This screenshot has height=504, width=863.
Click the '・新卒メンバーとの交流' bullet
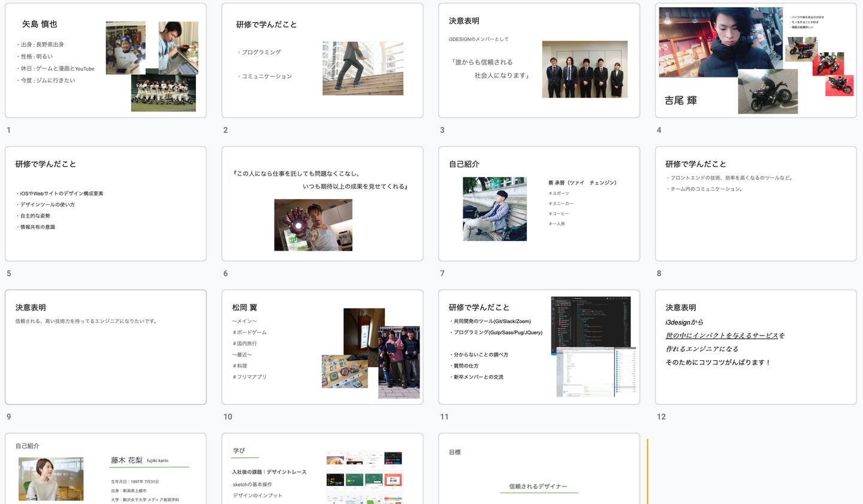click(476, 377)
